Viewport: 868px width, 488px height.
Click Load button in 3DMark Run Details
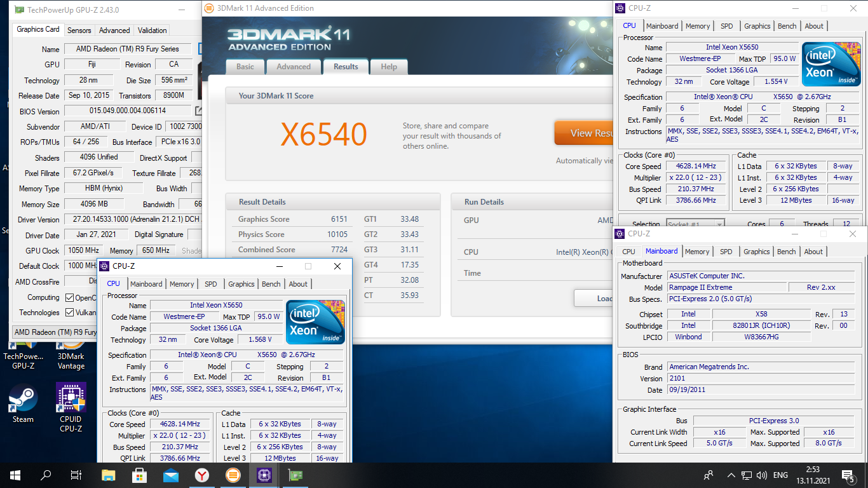coord(593,298)
